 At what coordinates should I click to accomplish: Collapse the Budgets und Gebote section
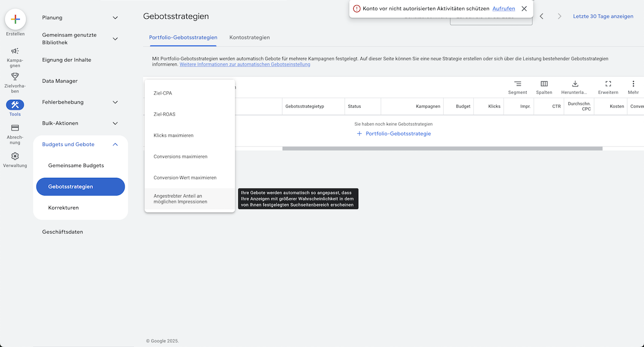coord(115,144)
